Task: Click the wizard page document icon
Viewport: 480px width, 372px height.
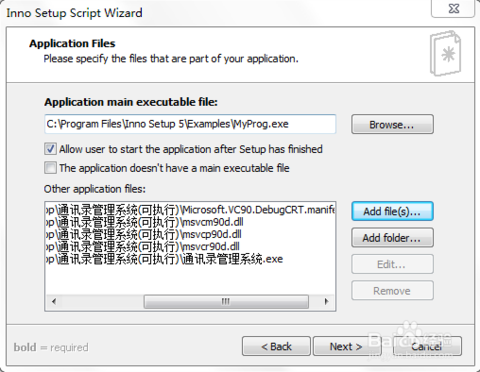Action: point(446,53)
